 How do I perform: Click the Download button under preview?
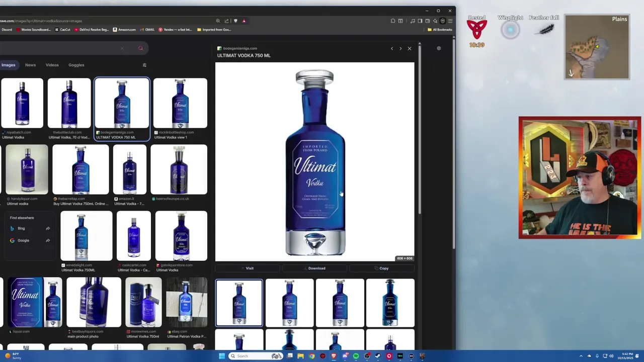tap(315, 268)
